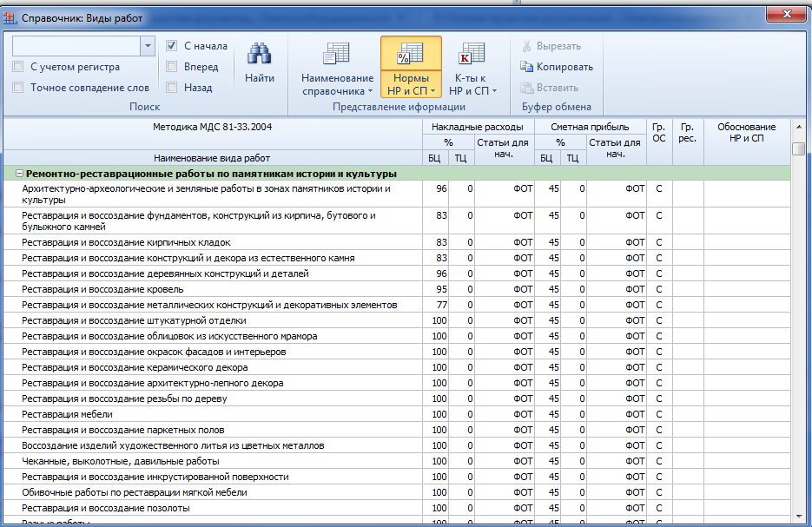The width and height of the screenshot is (812, 527).
Task: Click the window icon in title bar
Action: click(x=11, y=18)
